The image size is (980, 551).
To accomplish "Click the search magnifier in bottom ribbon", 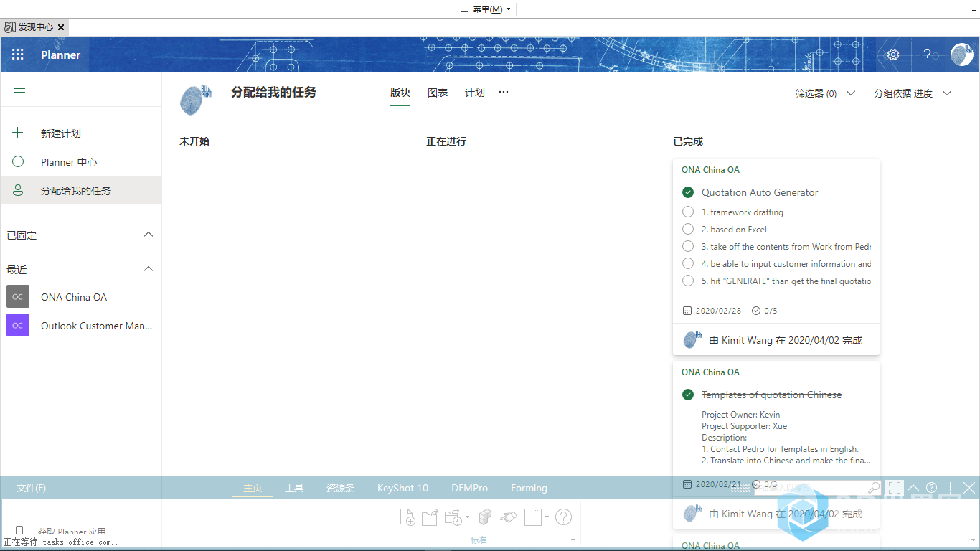I will [x=874, y=488].
